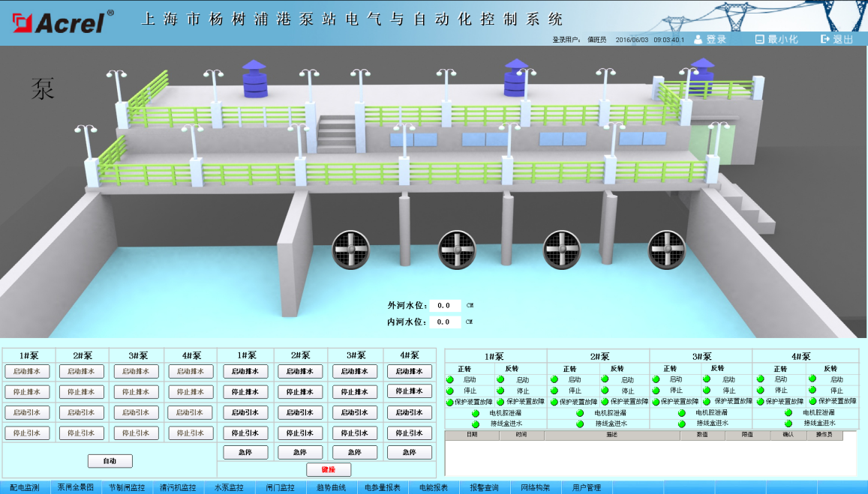Click the 外河水位 value field
This screenshot has height=494, width=868.
click(x=445, y=306)
